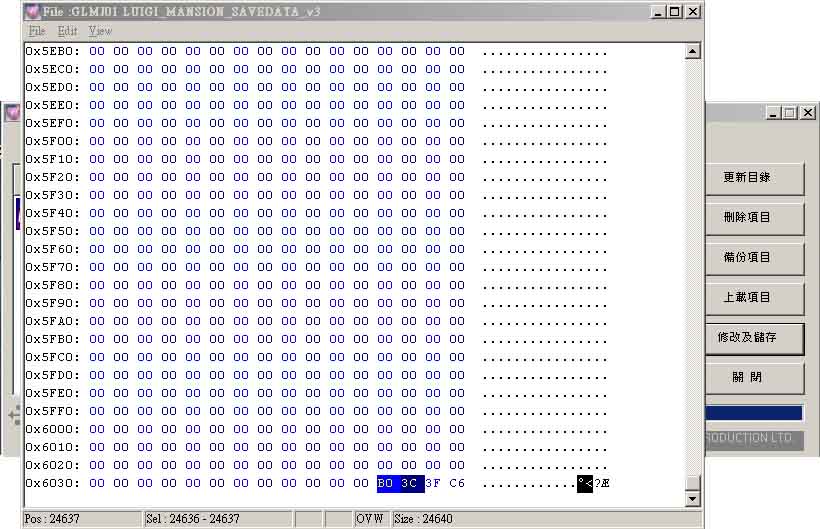Click the last byte of row 0x5EC0
The image size is (820, 529).
point(457,69)
